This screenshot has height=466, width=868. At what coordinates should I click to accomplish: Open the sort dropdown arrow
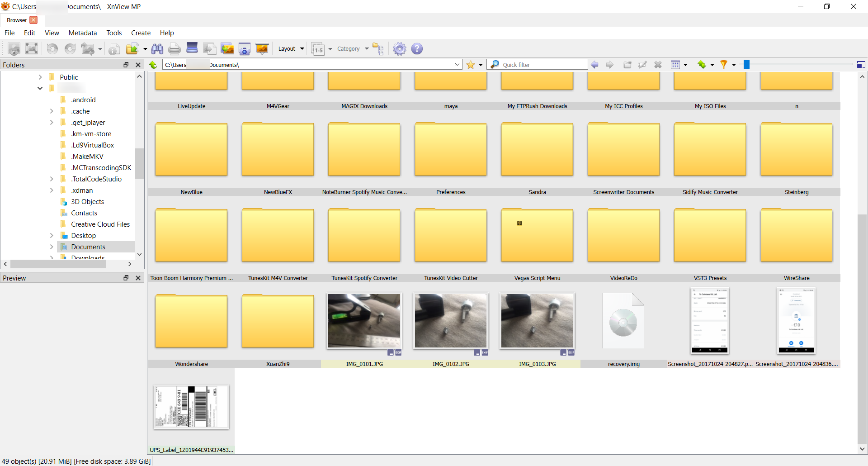click(712, 65)
